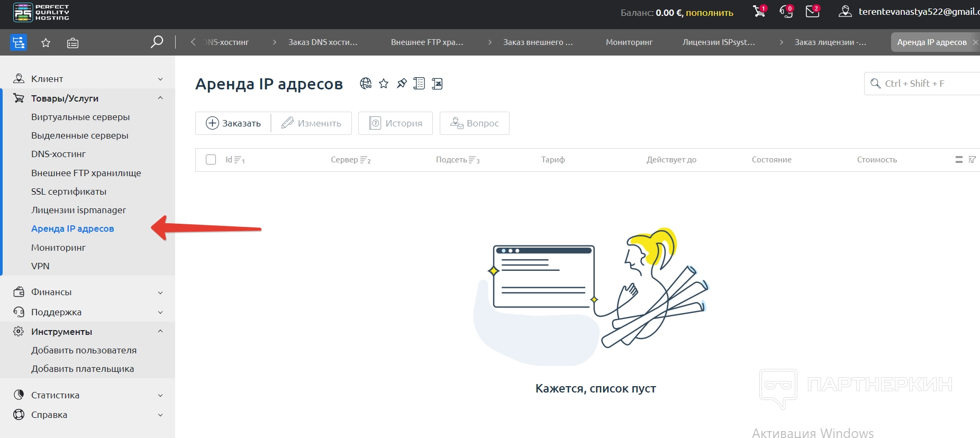Open Виртуальные серверы in sidebar
980x438 pixels.
80,117
